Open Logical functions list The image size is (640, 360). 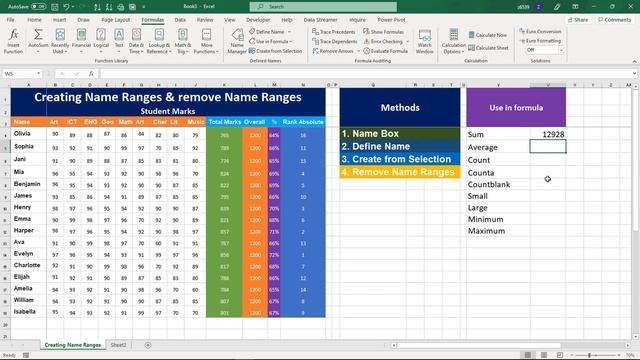click(101, 41)
